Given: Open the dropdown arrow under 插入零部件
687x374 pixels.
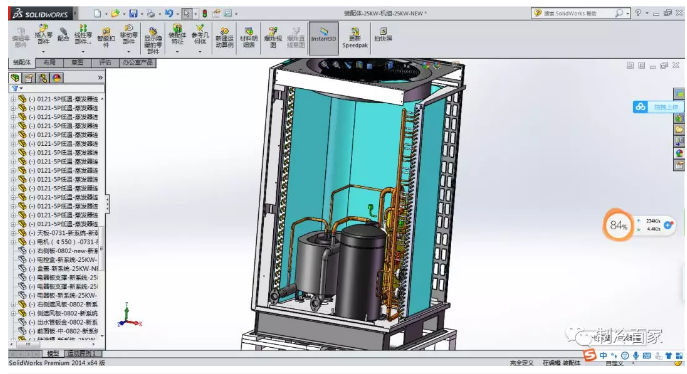Looking at the screenshot, I should click(x=43, y=52).
